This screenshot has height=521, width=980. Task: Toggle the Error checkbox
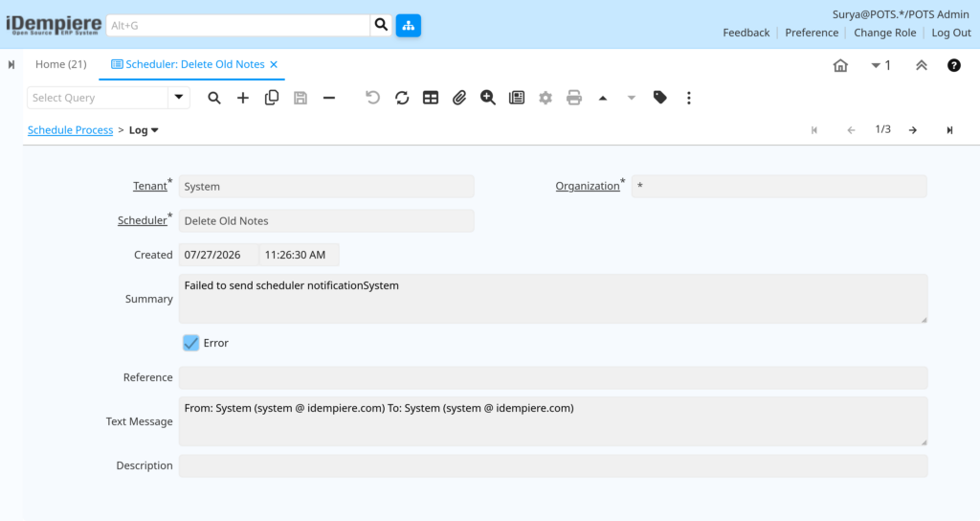click(190, 343)
